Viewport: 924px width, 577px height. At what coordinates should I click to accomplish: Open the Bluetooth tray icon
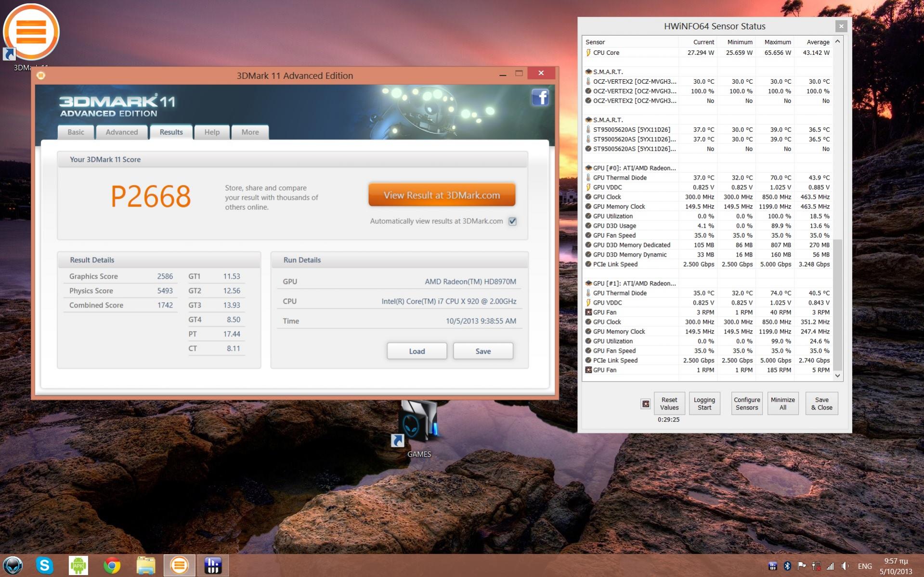coord(787,566)
